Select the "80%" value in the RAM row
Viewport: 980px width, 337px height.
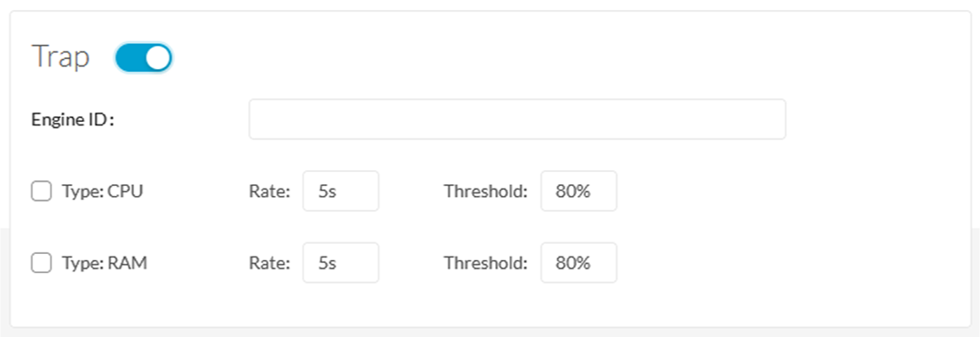573,263
